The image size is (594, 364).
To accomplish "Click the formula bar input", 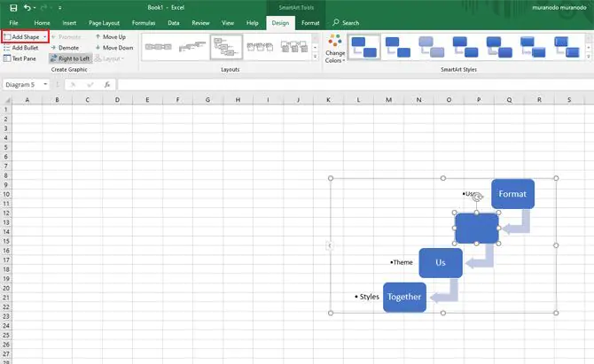I will [x=356, y=84].
